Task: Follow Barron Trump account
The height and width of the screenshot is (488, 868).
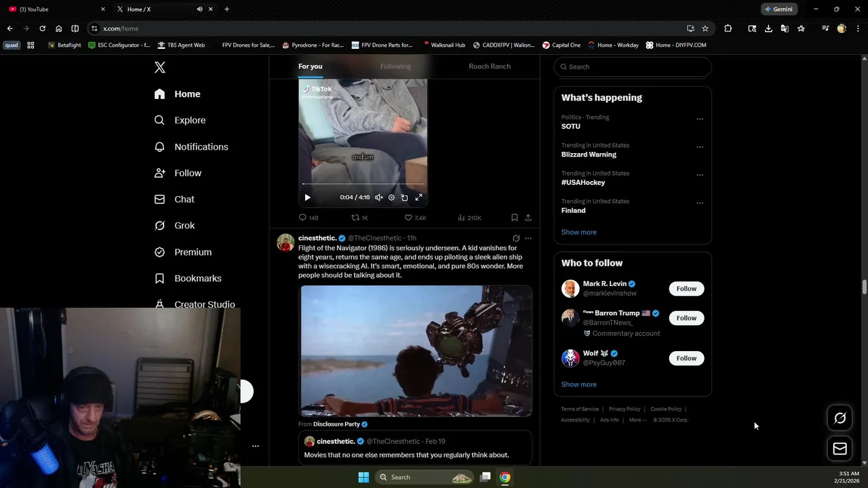Action: pyautogui.click(x=686, y=318)
